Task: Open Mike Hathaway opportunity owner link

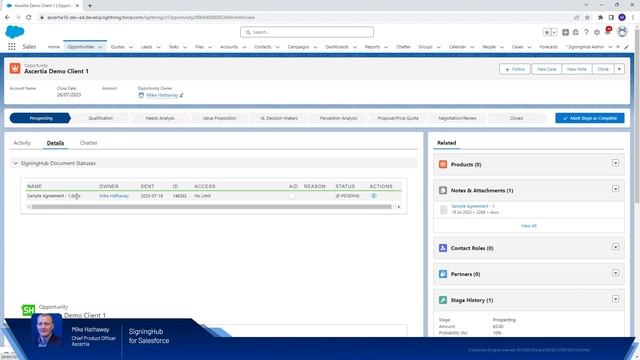Action: pyautogui.click(x=162, y=95)
